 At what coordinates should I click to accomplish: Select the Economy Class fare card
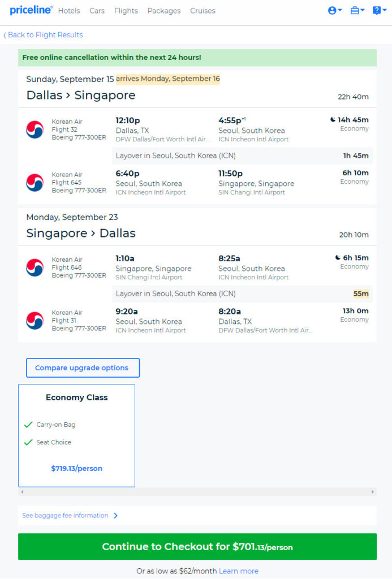tap(76, 435)
